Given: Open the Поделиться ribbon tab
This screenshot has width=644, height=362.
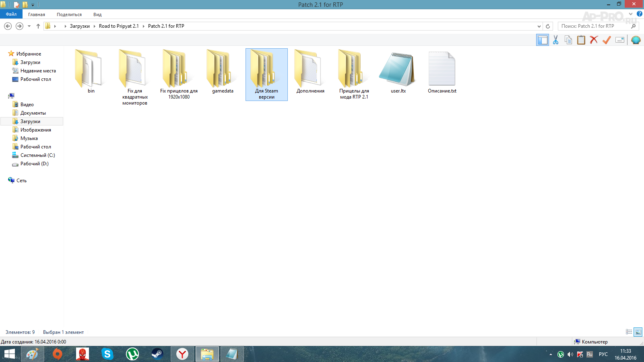Looking at the screenshot, I should tap(69, 14).
